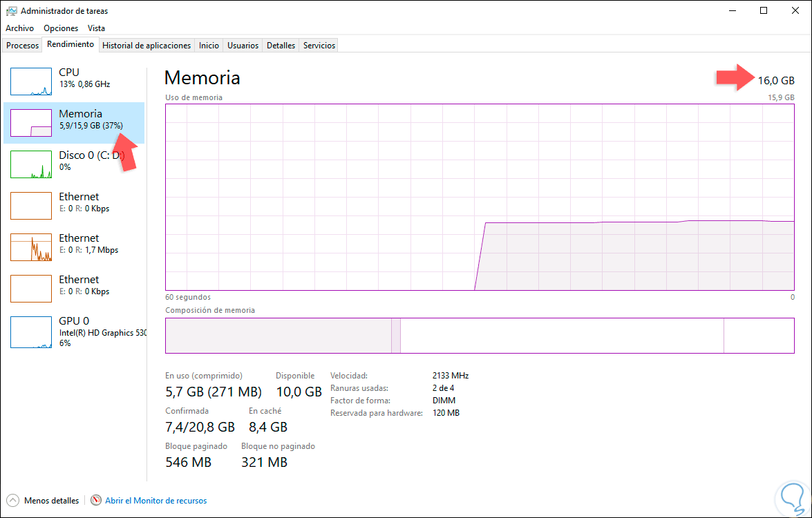Select the Rendimiento tab
Screen dimensions: 812x518
[x=70, y=44]
